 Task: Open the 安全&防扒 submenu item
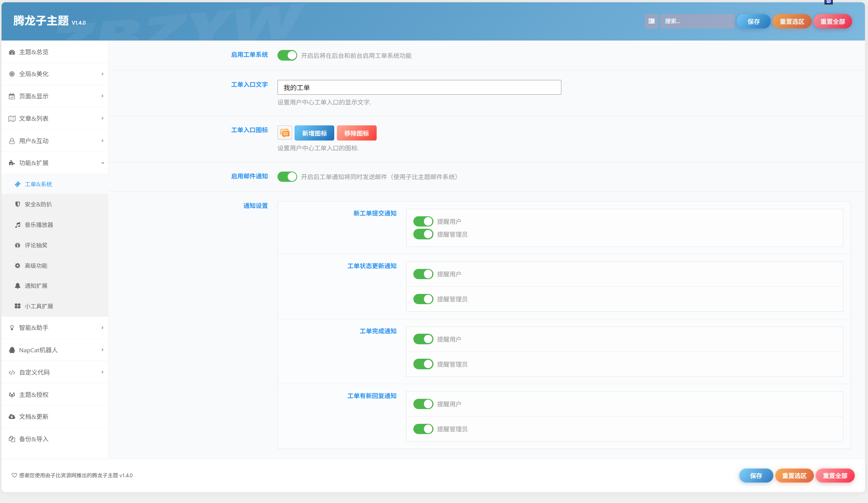pyautogui.click(x=55, y=204)
